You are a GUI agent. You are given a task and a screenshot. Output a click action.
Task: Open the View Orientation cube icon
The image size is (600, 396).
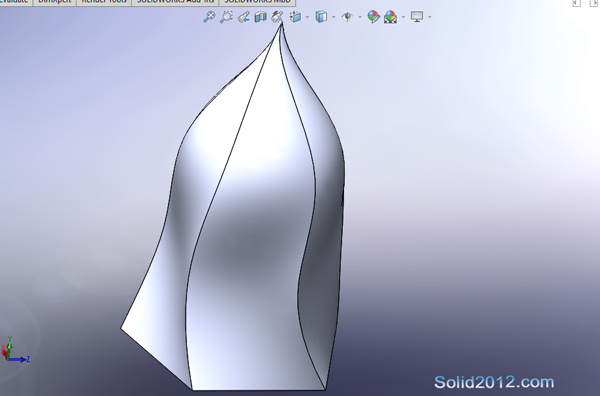pos(295,17)
